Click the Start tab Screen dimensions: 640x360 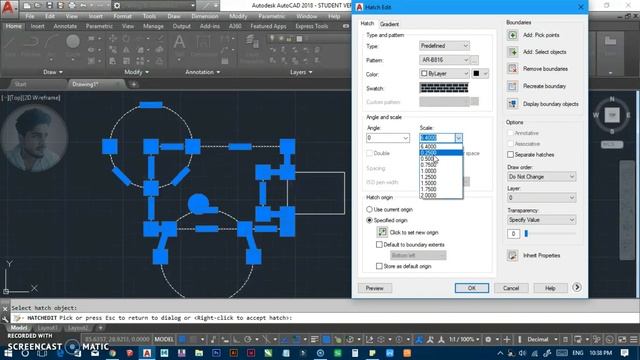tap(20, 84)
